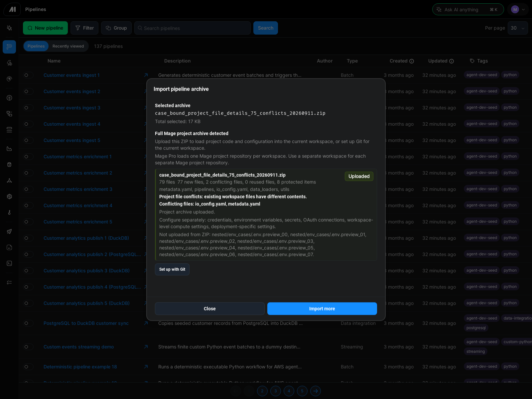Go to page 4 of pipelines
The height and width of the screenshot is (399, 532).
point(289,391)
